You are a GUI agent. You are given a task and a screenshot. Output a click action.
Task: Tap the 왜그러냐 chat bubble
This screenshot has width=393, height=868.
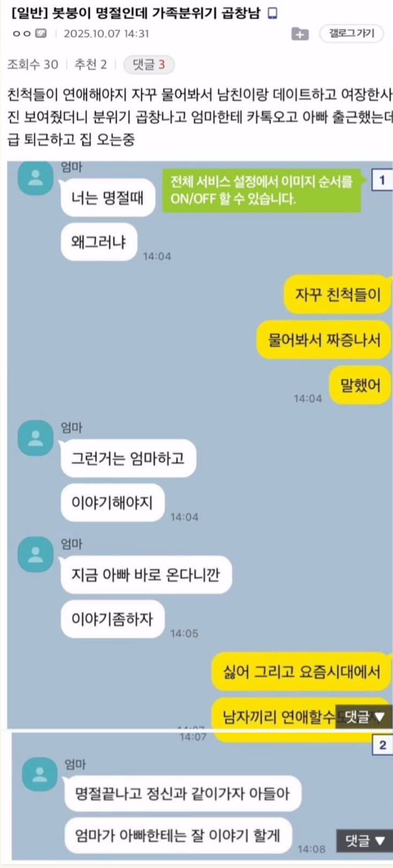pos(99,242)
